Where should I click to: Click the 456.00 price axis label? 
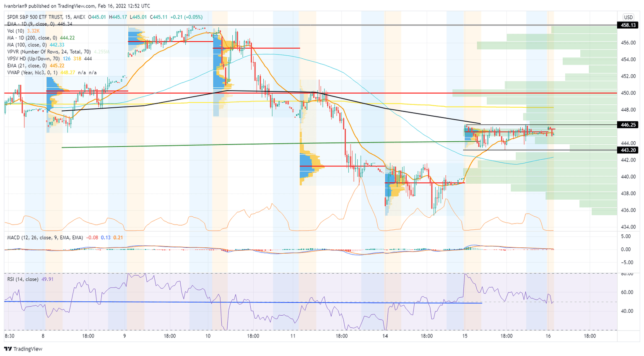[x=628, y=43]
